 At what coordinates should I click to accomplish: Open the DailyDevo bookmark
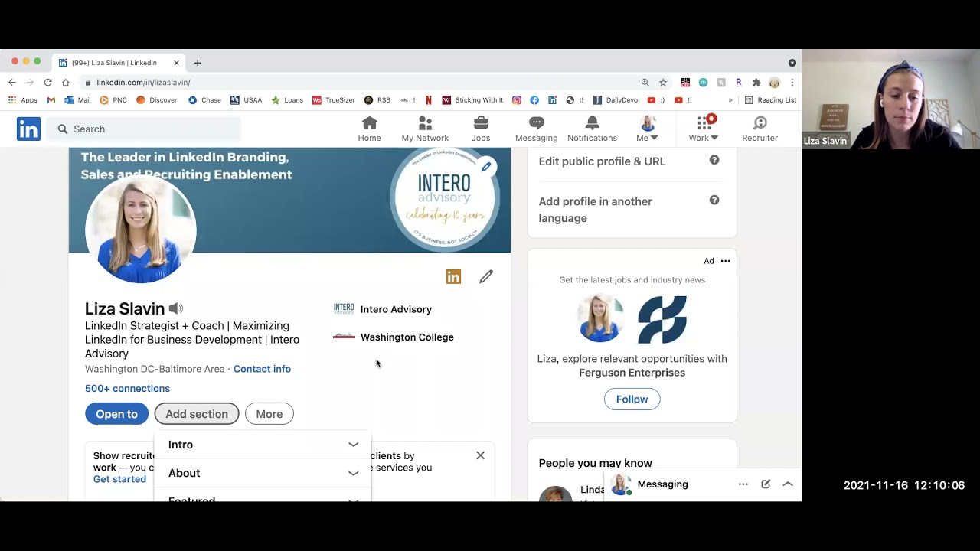[616, 100]
